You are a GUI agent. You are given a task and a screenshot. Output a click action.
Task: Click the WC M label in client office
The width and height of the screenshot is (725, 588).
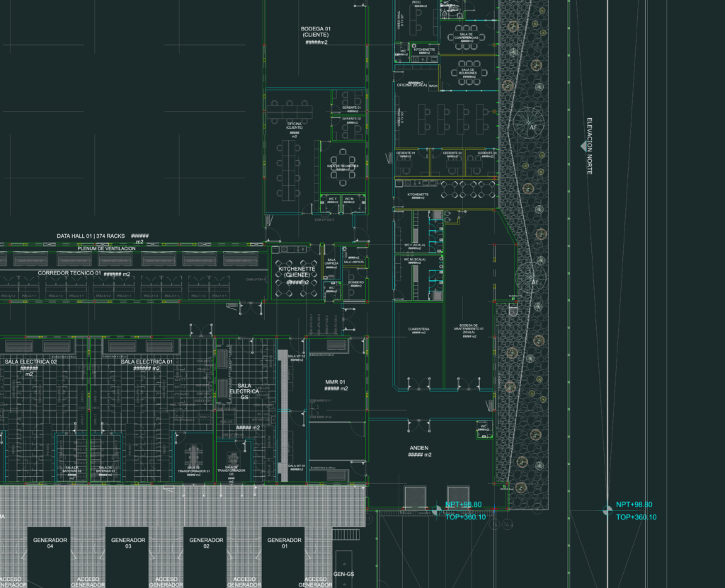(349, 199)
